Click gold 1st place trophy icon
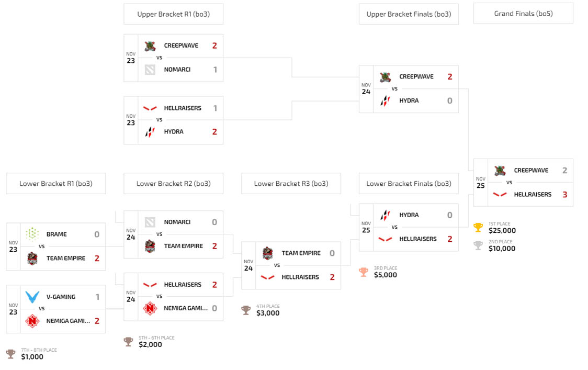Viewport: 588px width, 370px height. (x=478, y=227)
